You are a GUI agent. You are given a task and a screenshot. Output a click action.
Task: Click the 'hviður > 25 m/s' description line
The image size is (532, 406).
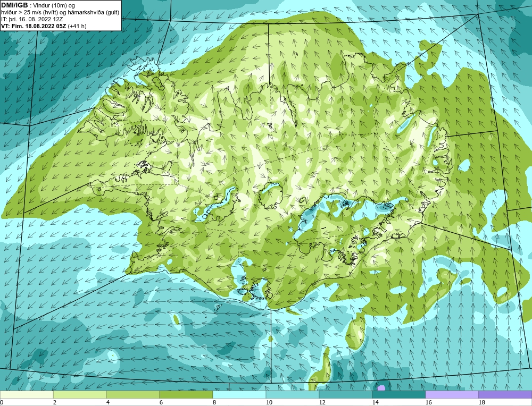60,13
